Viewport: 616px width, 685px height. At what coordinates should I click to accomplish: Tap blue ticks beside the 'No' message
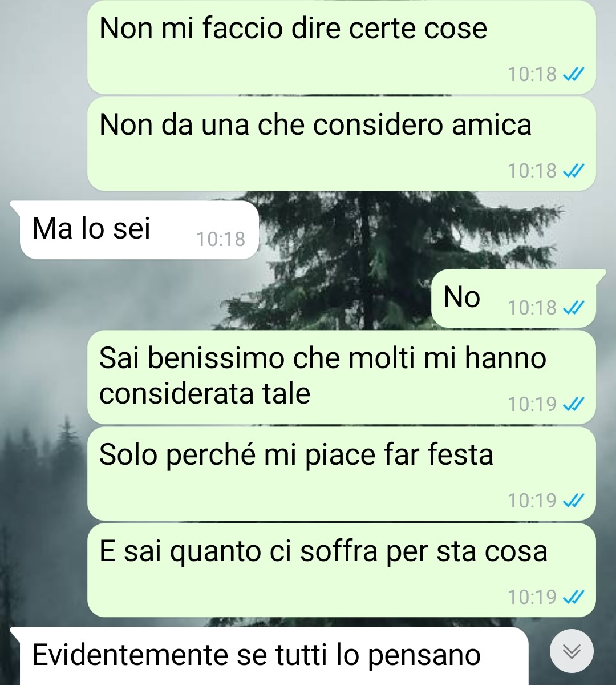(573, 308)
